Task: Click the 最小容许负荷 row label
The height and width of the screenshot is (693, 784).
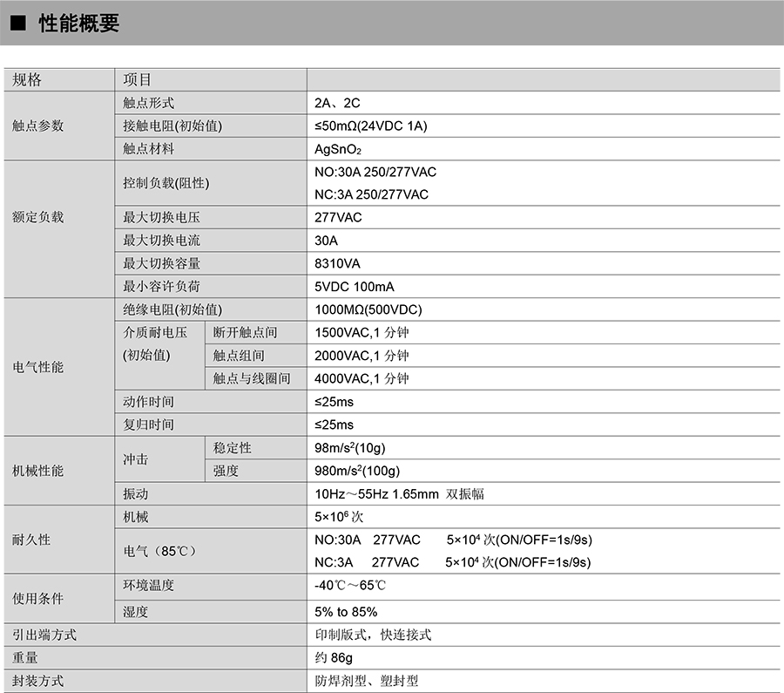Action: 162,286
